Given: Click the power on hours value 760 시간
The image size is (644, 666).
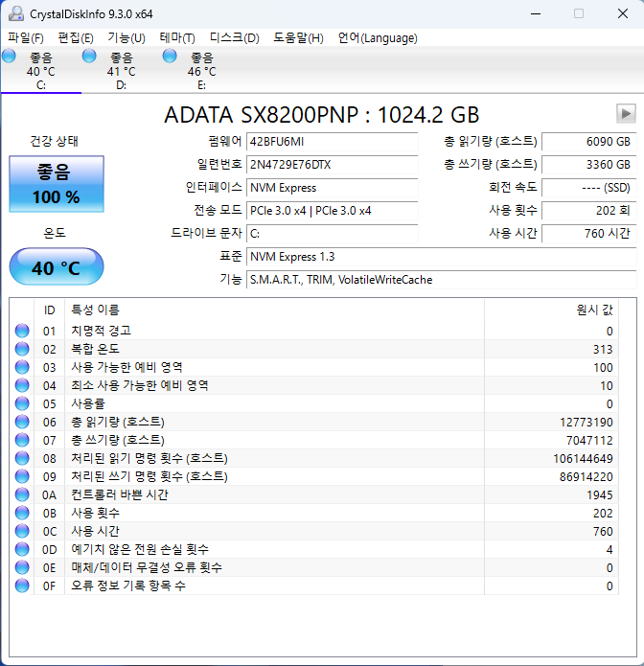Looking at the screenshot, I should (588, 234).
